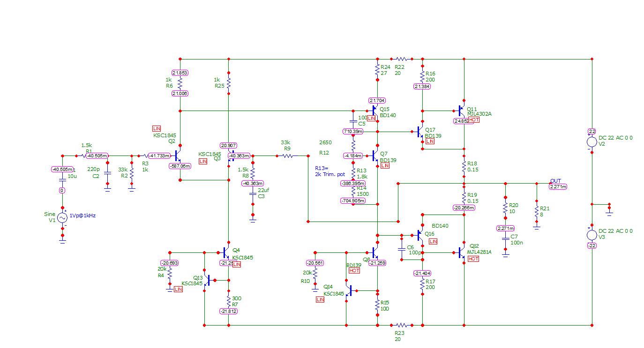Click the R20 10 ohm resistor

[505, 208]
